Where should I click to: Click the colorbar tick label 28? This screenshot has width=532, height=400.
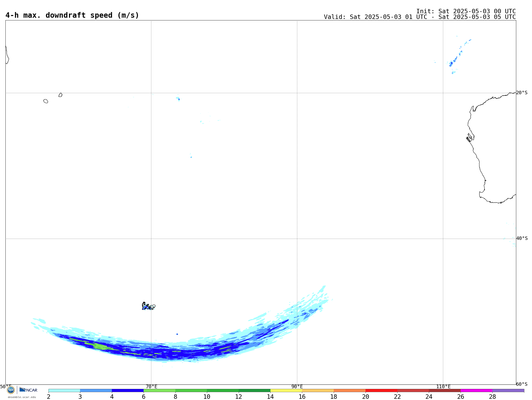coord(492,397)
